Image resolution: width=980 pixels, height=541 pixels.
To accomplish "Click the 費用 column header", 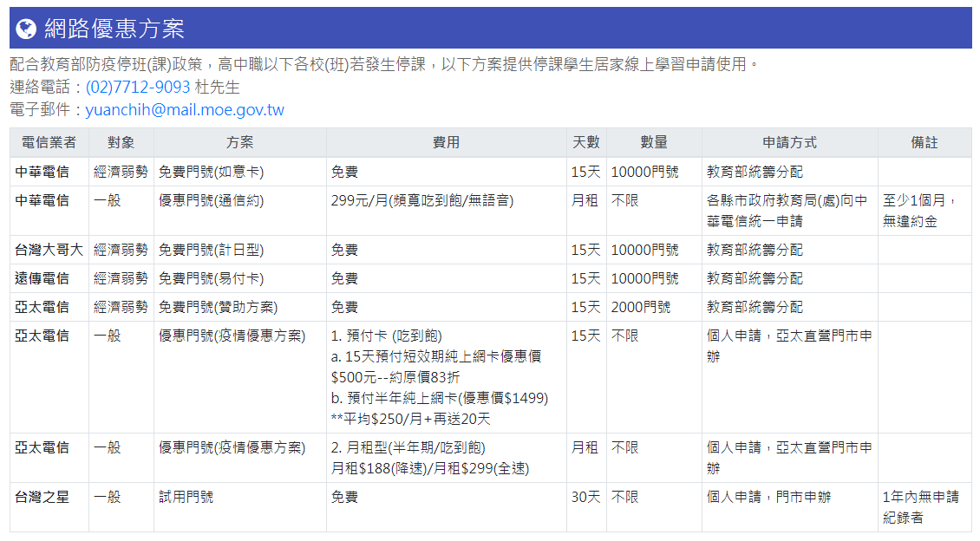I will 447,142.
